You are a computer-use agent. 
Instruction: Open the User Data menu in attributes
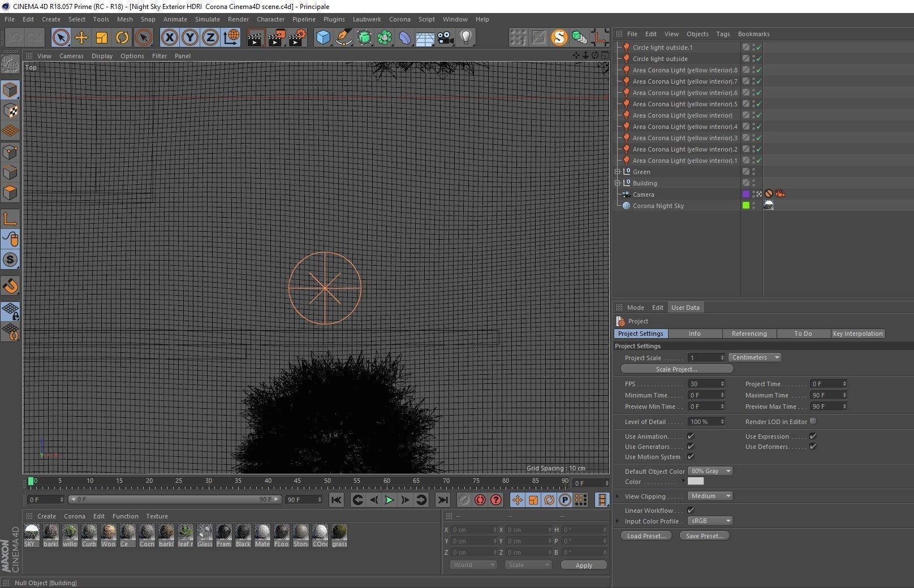click(x=685, y=308)
